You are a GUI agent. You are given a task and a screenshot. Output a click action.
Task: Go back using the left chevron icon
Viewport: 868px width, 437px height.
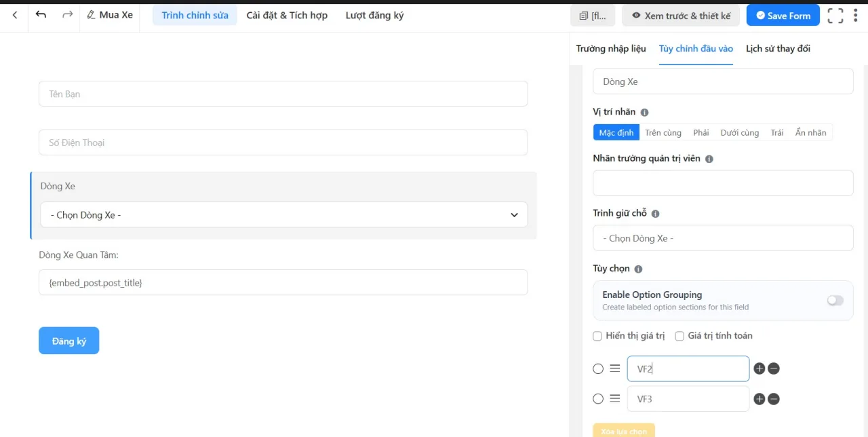coord(15,15)
